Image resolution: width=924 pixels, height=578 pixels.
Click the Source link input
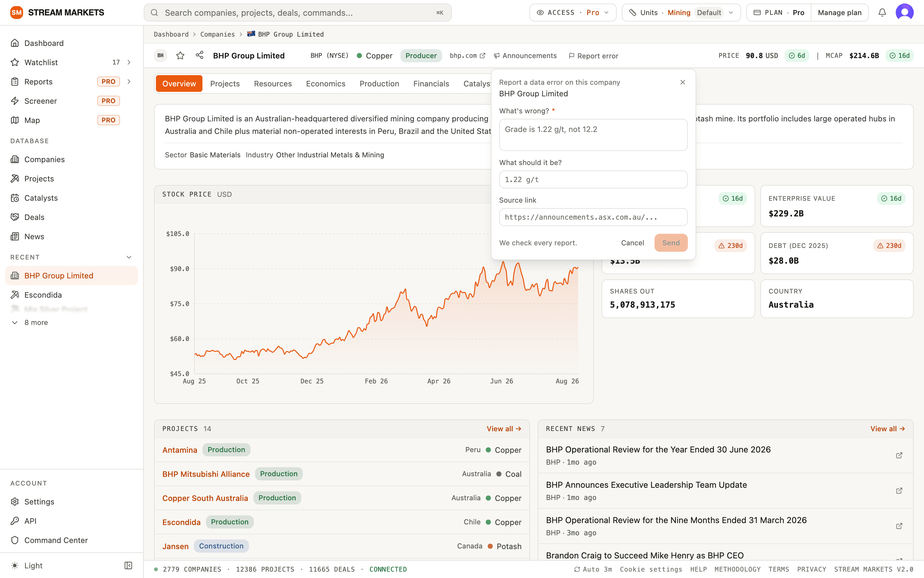tap(593, 217)
